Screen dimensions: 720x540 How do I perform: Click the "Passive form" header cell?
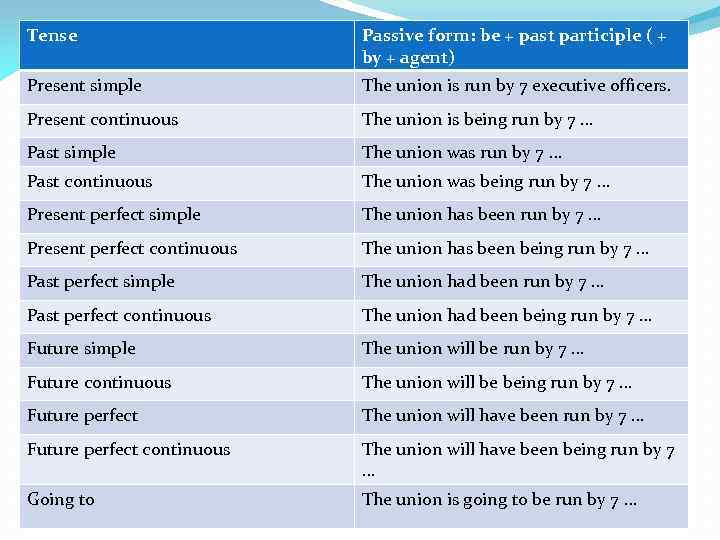[x=515, y=46]
